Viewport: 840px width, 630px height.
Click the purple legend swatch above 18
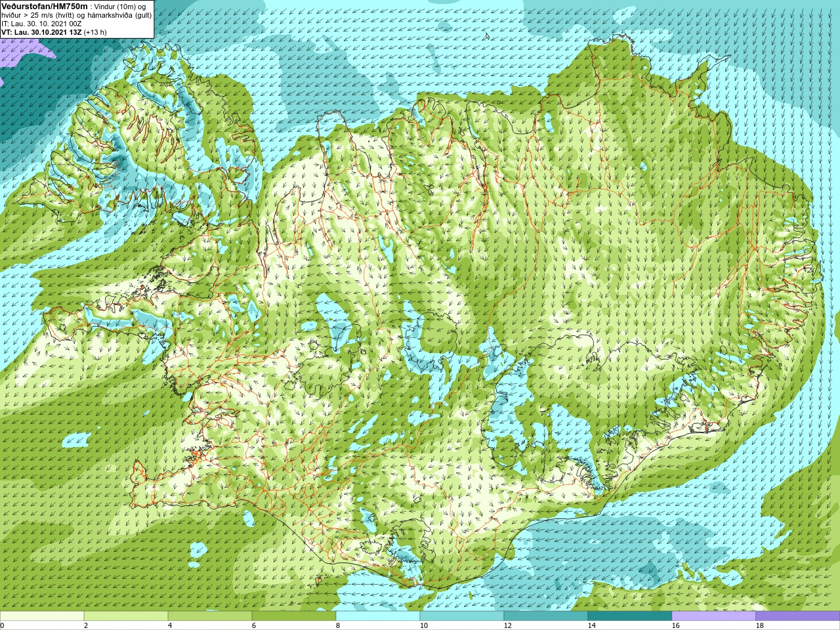[x=798, y=616]
